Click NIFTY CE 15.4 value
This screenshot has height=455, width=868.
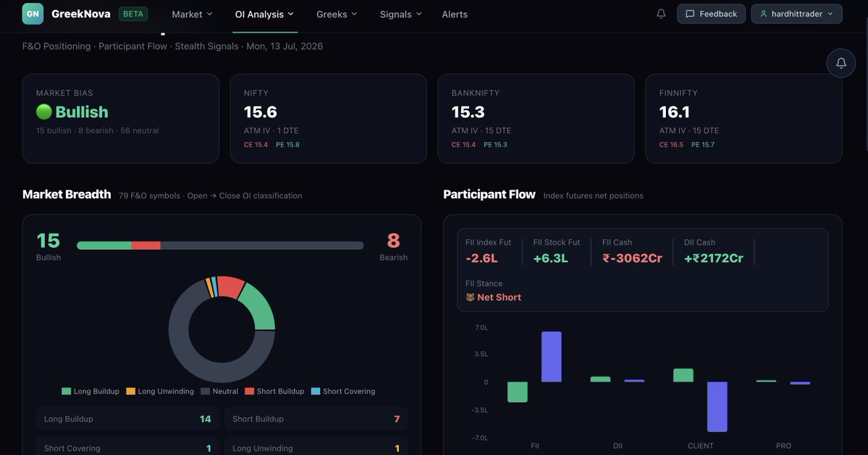pyautogui.click(x=256, y=145)
